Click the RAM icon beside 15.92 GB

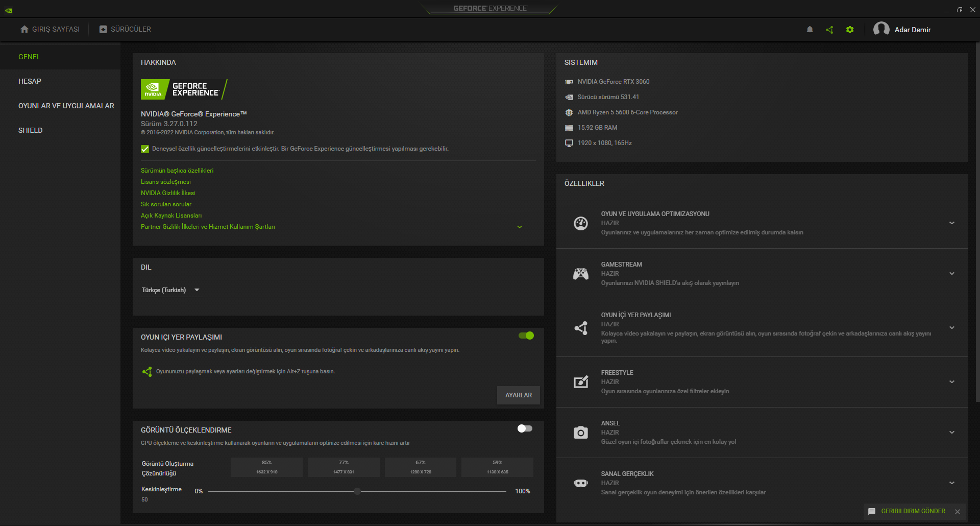click(569, 128)
